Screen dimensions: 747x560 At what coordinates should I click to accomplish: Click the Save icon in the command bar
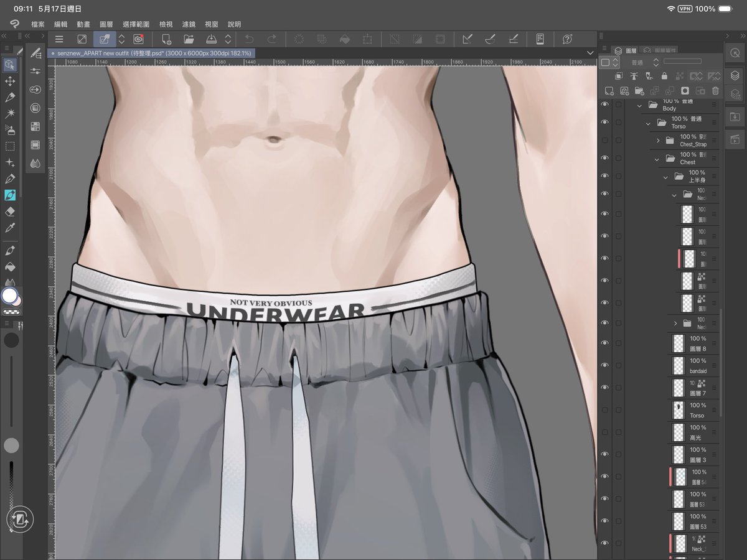(211, 39)
